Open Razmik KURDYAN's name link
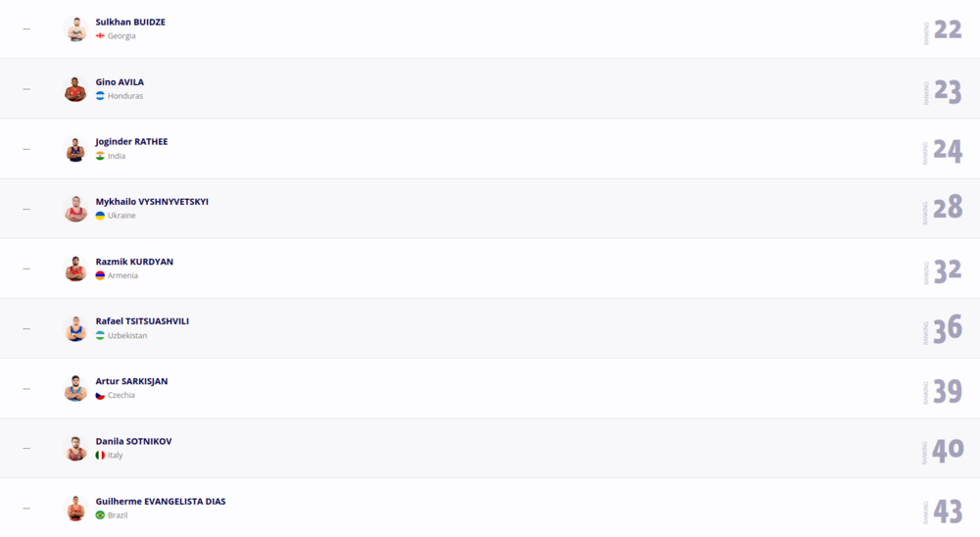 134,262
